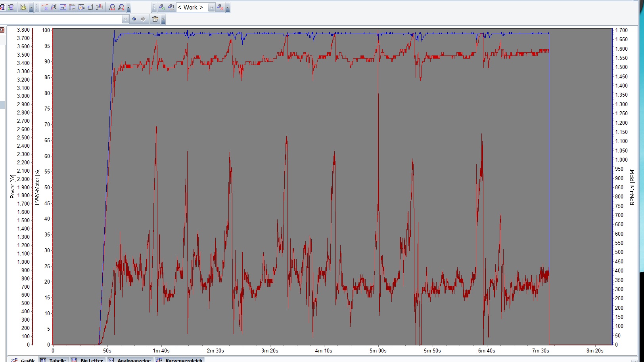Viewport: 644px width, 362px height.
Task: Click the save layout icon next to Work
Action: click(171, 7)
